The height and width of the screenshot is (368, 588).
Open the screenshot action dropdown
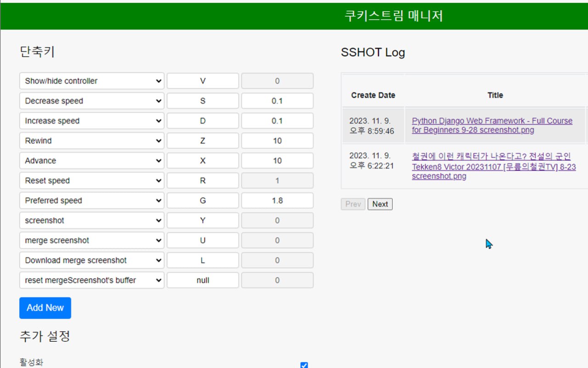[92, 220]
